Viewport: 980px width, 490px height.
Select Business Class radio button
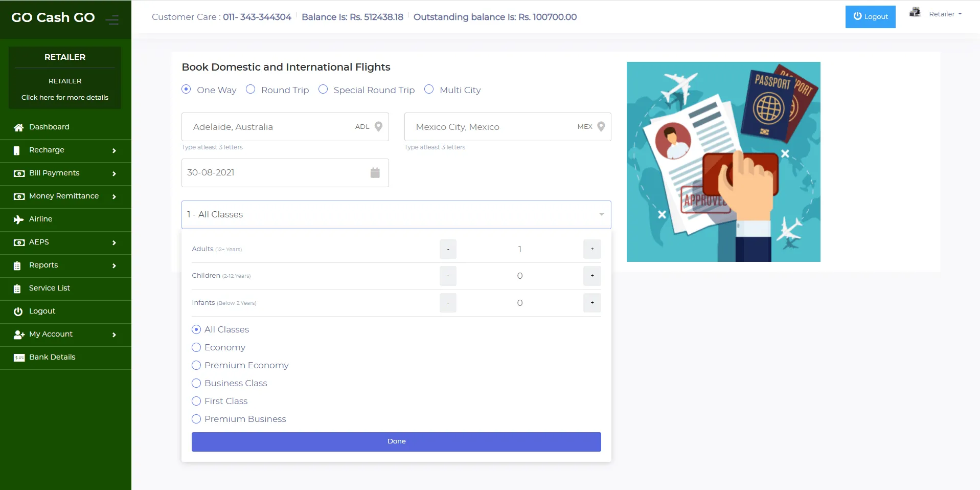[x=196, y=383]
